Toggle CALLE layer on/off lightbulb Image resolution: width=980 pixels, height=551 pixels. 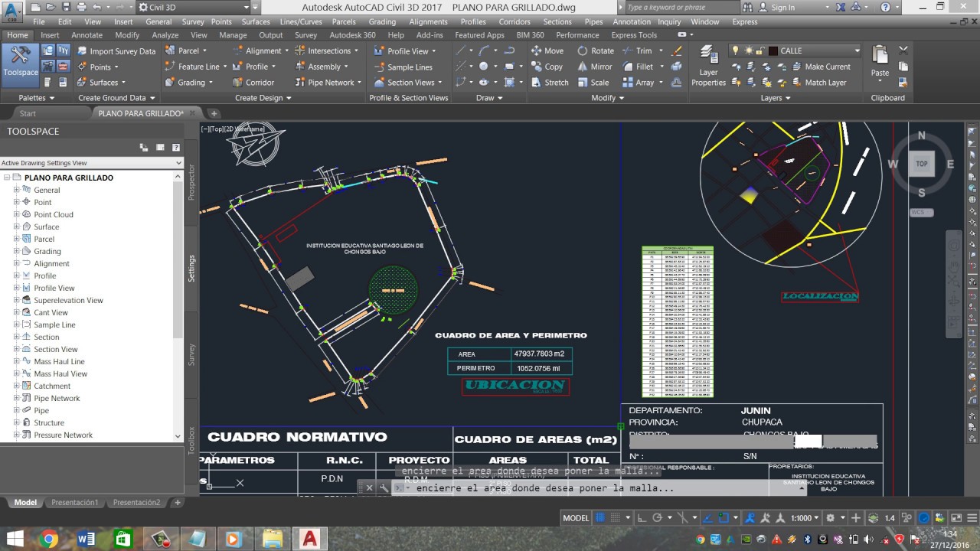736,51
